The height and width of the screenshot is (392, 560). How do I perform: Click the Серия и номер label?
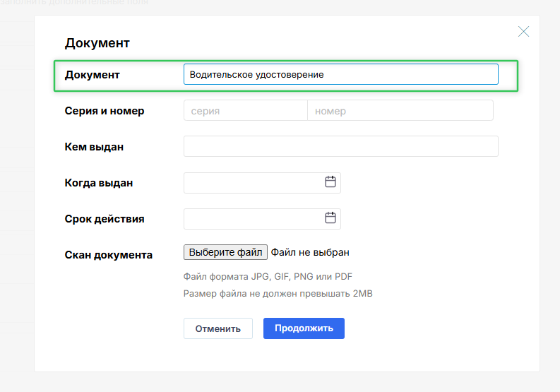click(105, 111)
